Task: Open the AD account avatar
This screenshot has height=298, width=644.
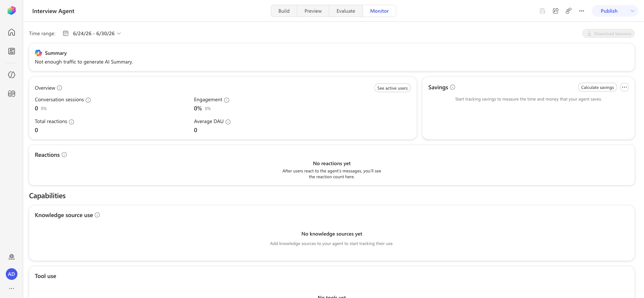Action: coord(12,274)
